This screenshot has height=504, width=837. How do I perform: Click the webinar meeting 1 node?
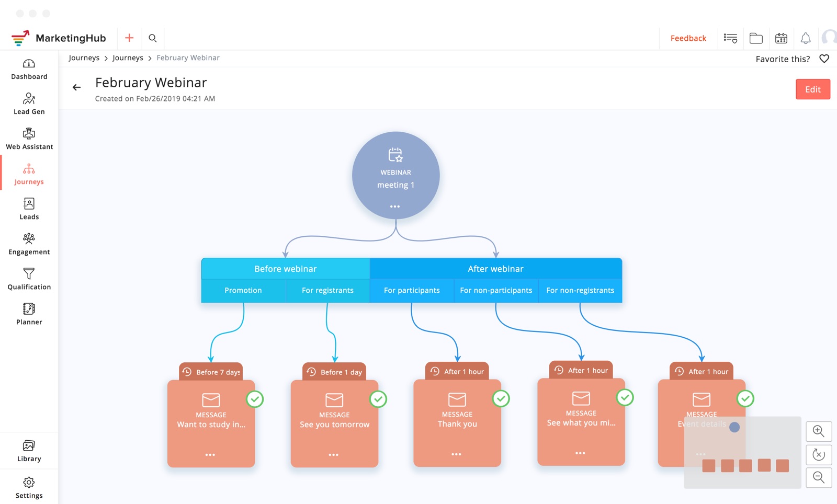[x=396, y=175]
